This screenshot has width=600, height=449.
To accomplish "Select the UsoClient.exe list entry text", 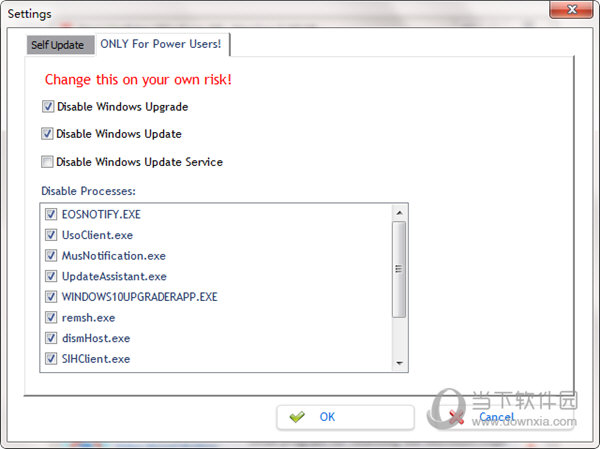I will click(98, 235).
